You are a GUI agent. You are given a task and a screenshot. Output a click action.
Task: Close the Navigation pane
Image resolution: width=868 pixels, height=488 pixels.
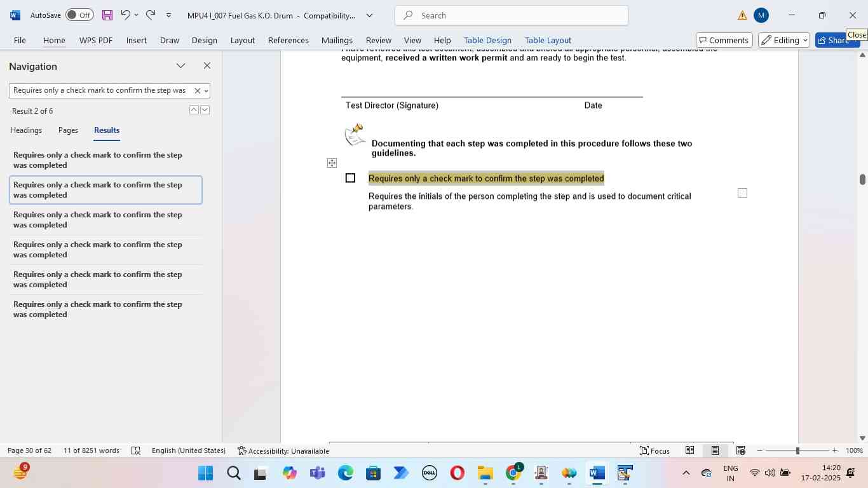click(207, 66)
